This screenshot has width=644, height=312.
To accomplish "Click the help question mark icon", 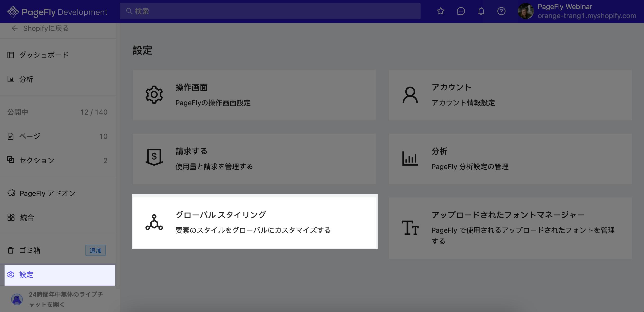I will (x=501, y=11).
